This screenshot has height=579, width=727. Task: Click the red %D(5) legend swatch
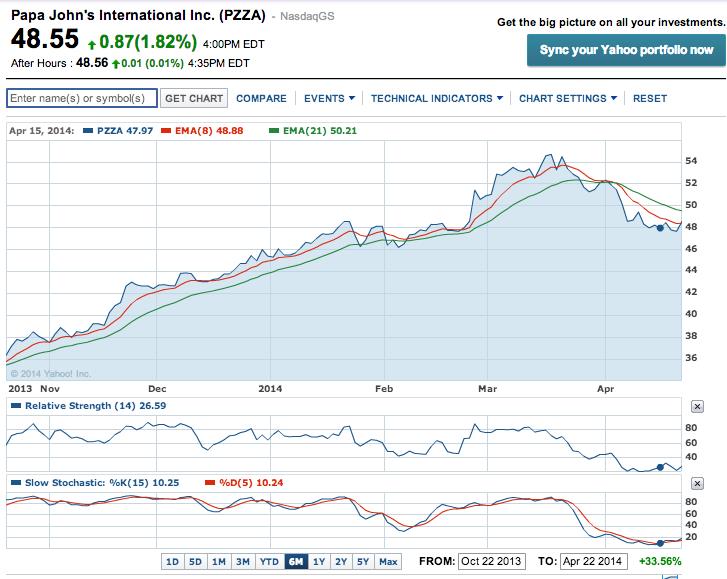[x=210, y=483]
